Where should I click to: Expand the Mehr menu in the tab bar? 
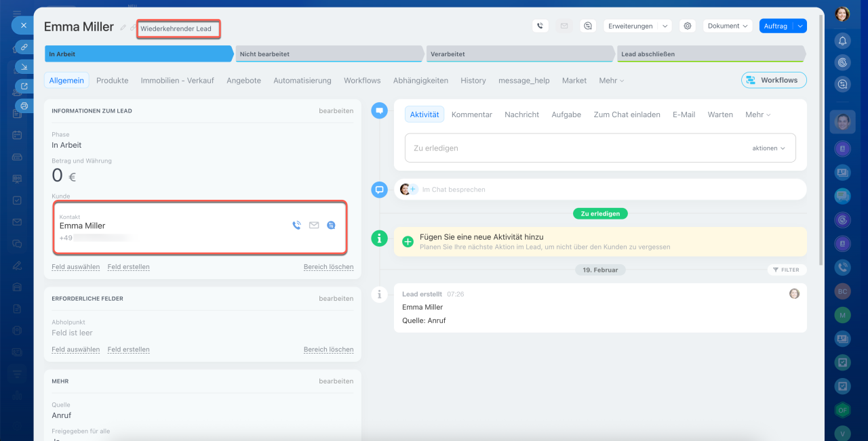coord(611,81)
